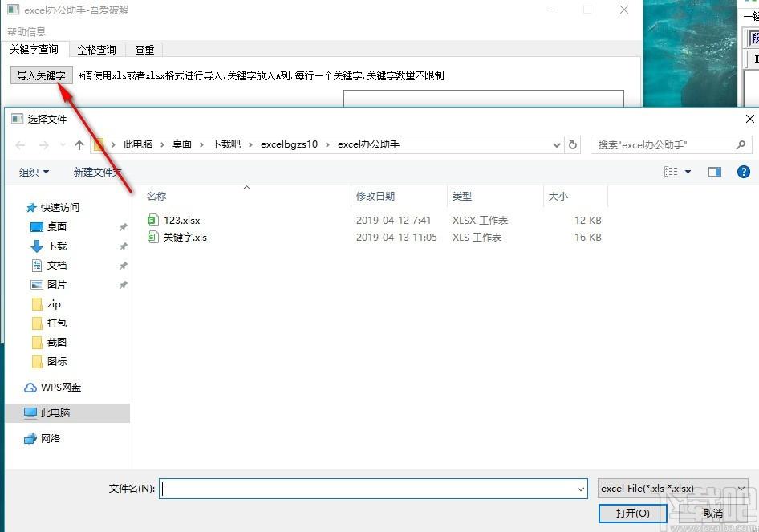
Task: Click 新建文件夹 toolbar button
Action: click(97, 172)
